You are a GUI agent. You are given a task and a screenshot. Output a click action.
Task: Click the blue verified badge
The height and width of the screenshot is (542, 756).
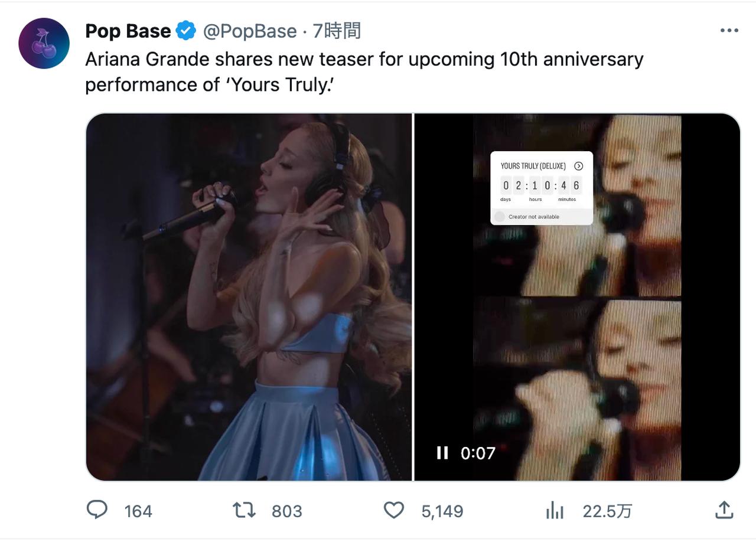click(x=186, y=31)
